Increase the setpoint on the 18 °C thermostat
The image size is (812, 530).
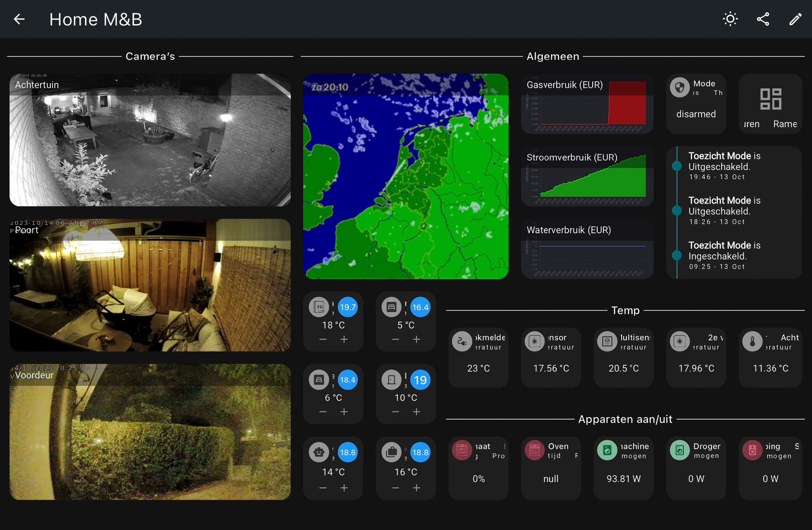click(x=344, y=339)
